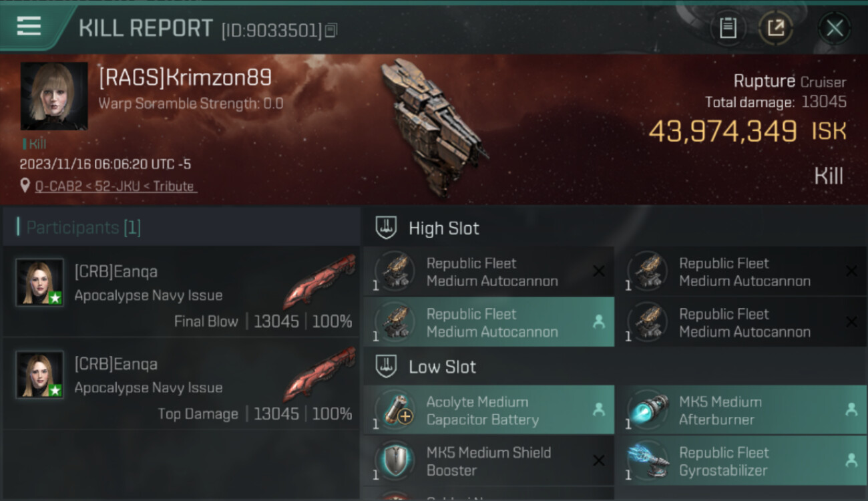Copy the kill report ID

coord(332,30)
